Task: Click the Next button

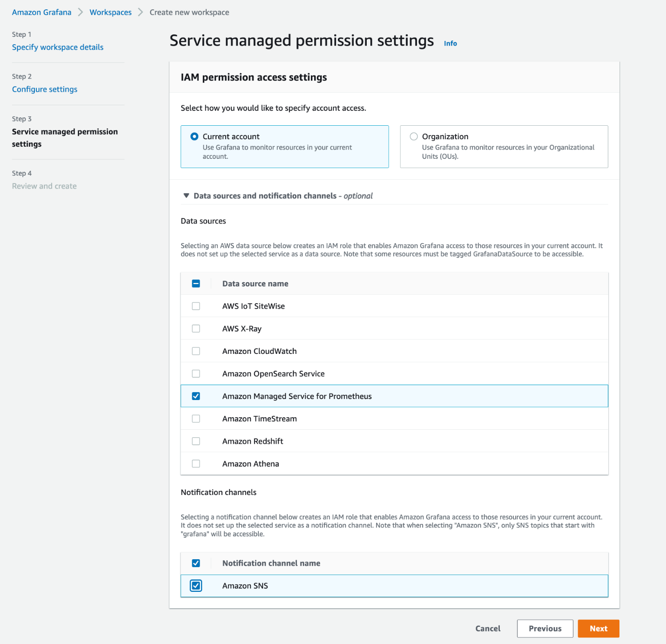Action: click(x=598, y=629)
